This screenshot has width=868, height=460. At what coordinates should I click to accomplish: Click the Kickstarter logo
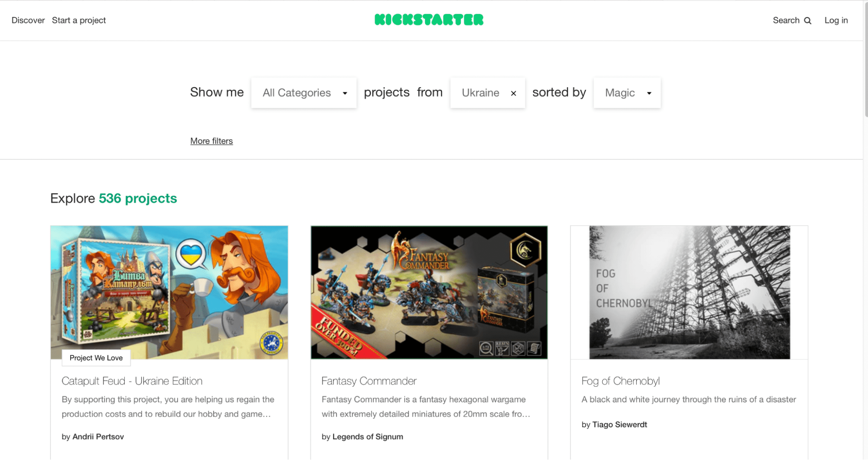[x=429, y=20]
